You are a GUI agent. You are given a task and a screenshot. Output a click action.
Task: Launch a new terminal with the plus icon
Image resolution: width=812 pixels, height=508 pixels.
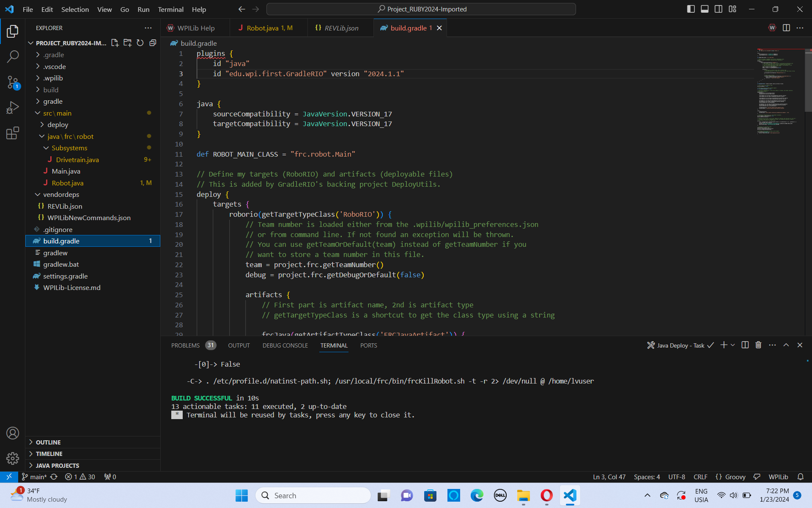pos(723,345)
